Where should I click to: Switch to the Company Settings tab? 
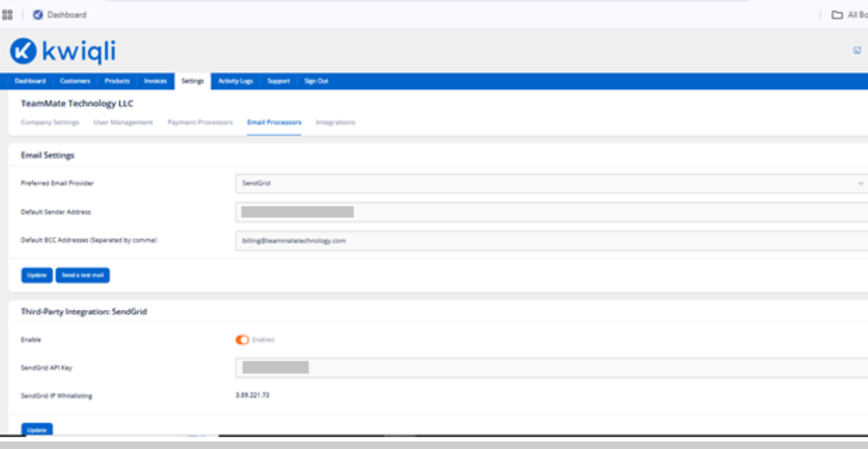coord(50,122)
